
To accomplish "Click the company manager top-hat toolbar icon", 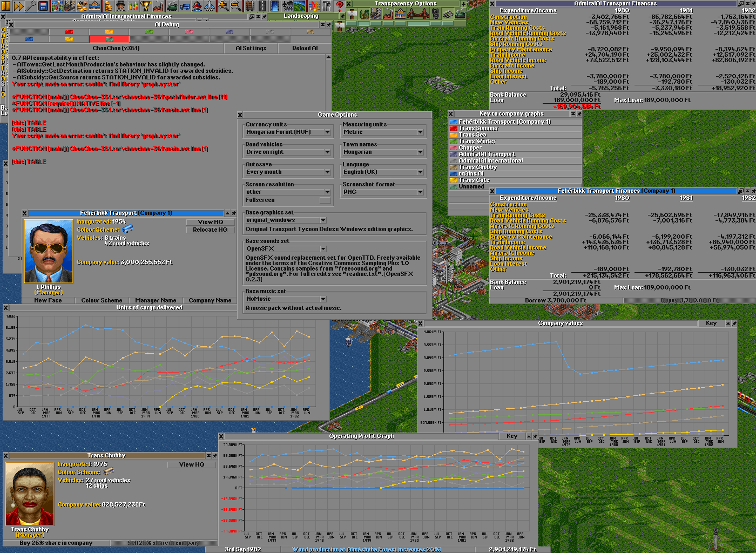I will click(120, 6).
